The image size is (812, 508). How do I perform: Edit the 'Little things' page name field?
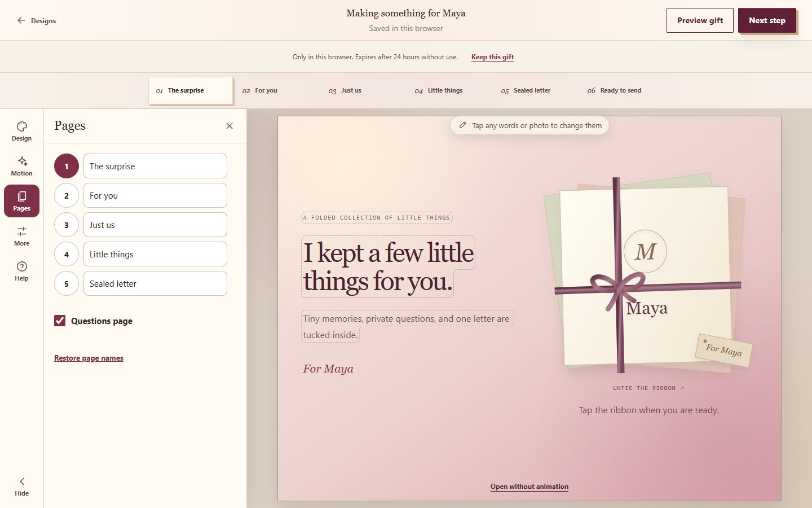(x=155, y=254)
